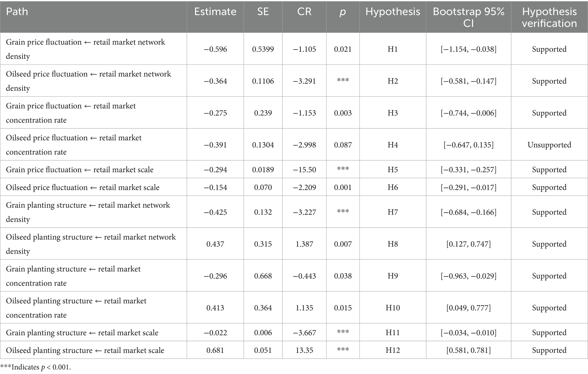Click the H1 hypothesis cell

click(x=393, y=49)
